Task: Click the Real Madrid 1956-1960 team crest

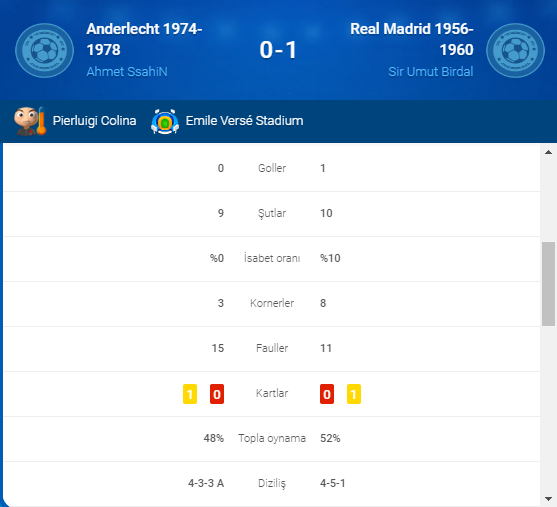Action: point(515,50)
